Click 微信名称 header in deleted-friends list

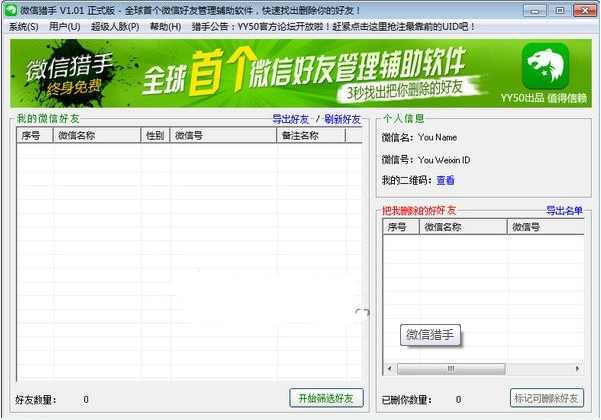coord(463,227)
